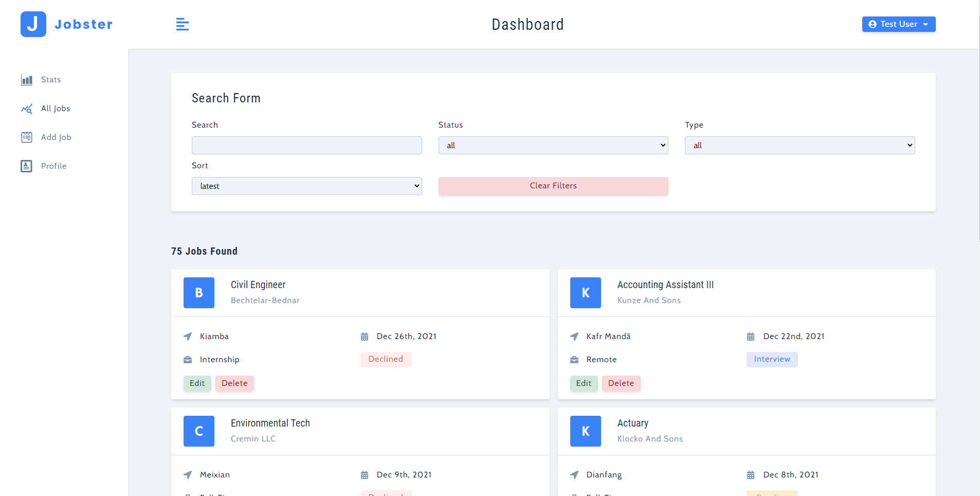Focus the Search text field

pos(306,146)
